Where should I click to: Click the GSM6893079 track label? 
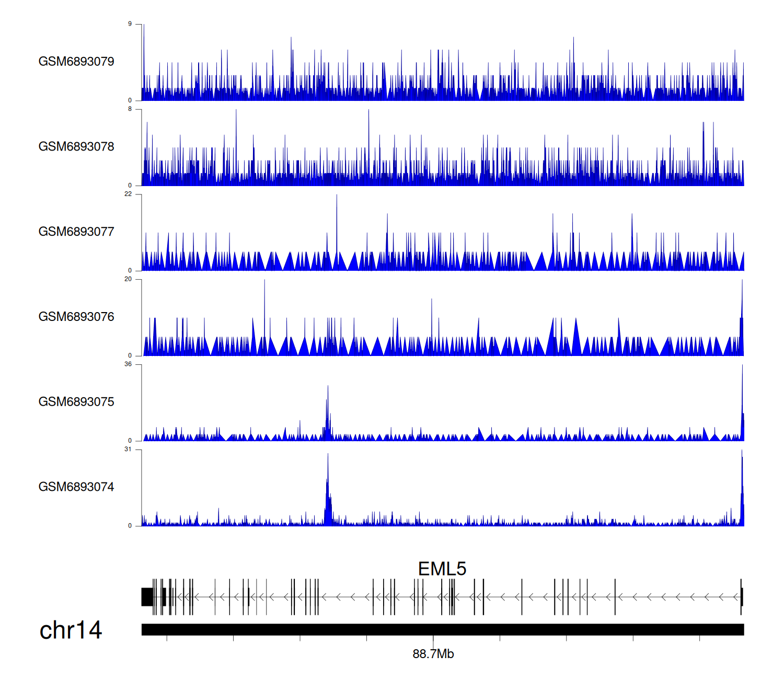(x=76, y=62)
